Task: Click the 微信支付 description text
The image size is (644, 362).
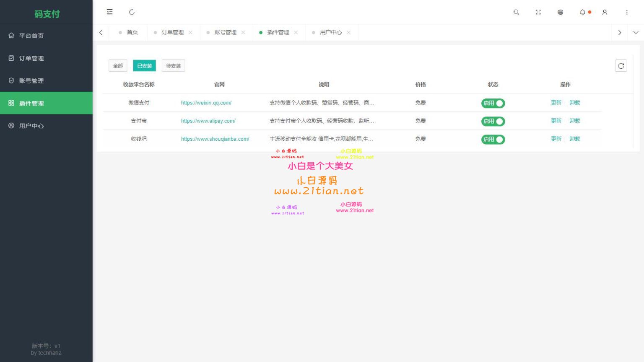Action: (322, 103)
